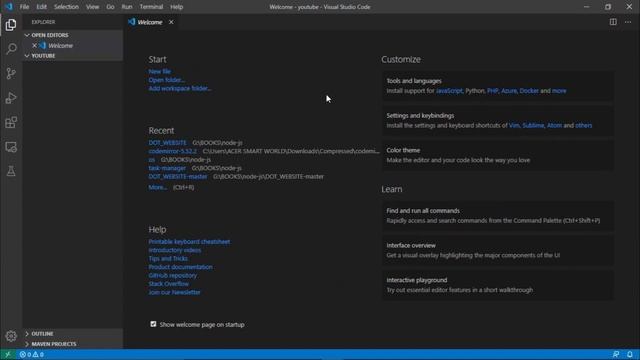Open the Explorer view in activity bar
Image resolution: width=640 pixels, height=360 pixels.
11,25
